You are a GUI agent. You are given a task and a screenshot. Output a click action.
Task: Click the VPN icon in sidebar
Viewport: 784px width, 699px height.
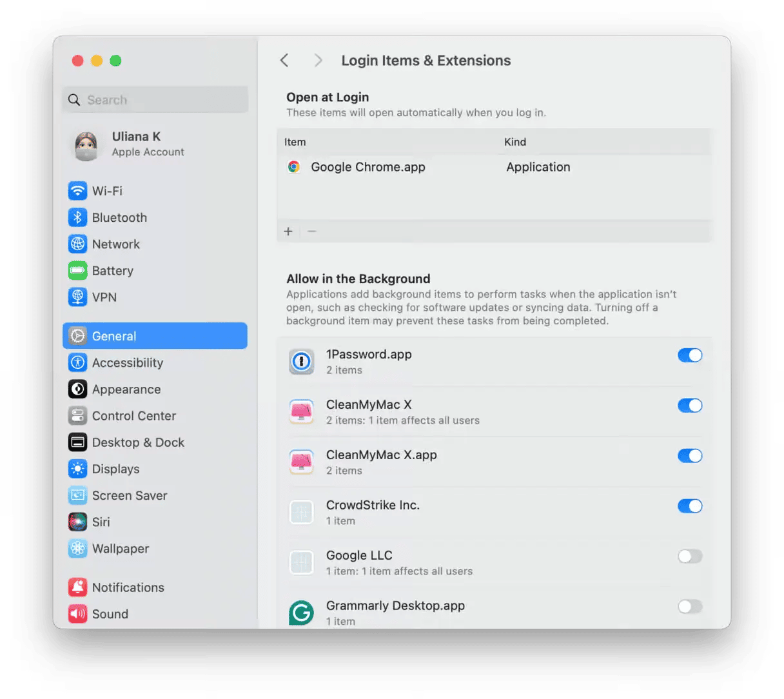[77, 297]
